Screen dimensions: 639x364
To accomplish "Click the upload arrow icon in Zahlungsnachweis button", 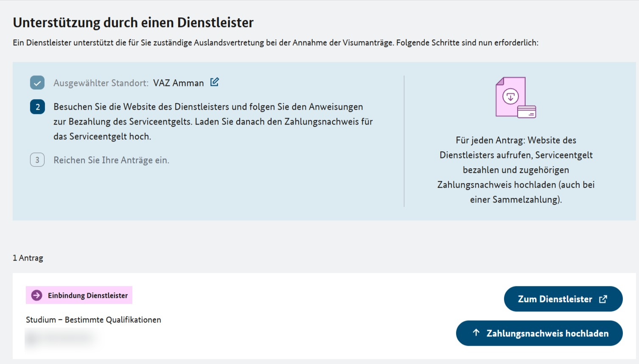I will [476, 333].
